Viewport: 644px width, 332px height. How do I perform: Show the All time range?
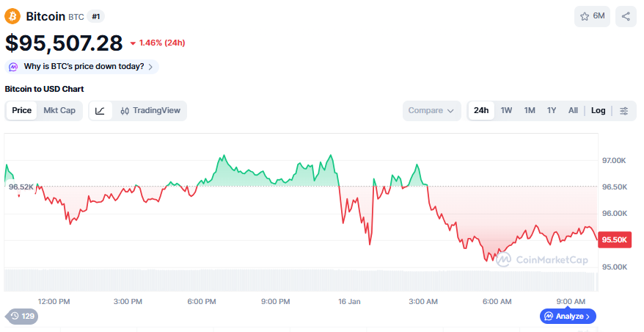coord(573,111)
